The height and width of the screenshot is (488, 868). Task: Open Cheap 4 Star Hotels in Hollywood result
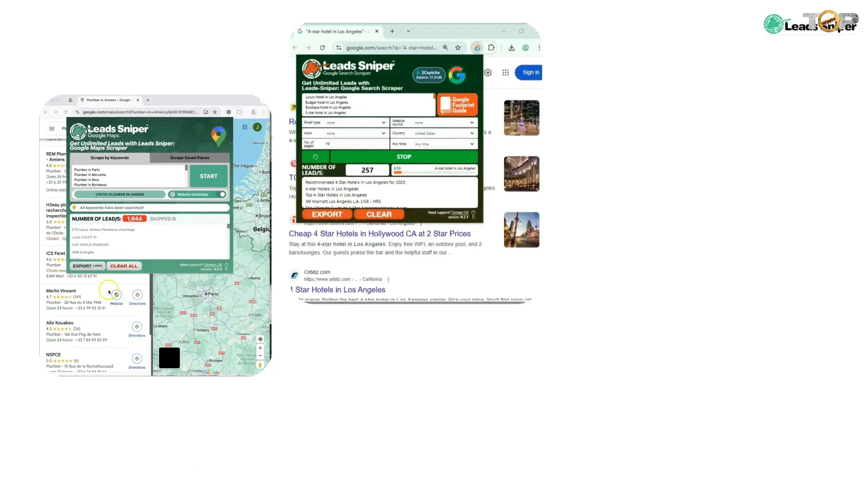[380, 234]
